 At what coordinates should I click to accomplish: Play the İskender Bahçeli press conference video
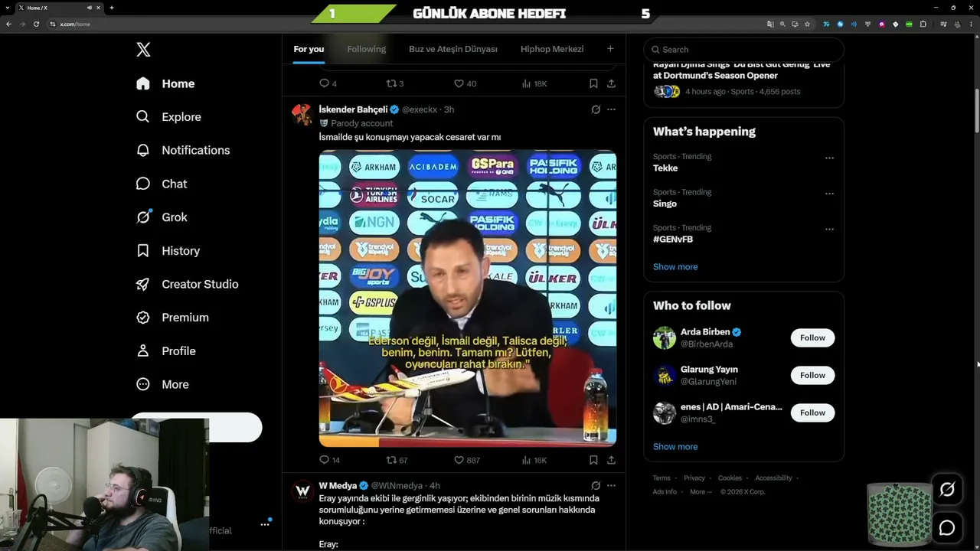[x=468, y=298]
